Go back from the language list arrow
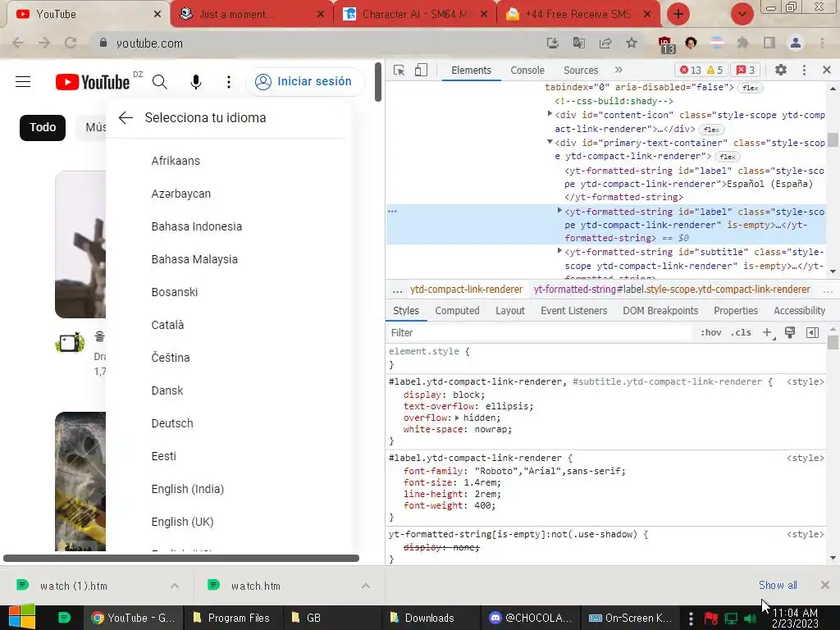This screenshot has height=630, width=840. tap(126, 118)
